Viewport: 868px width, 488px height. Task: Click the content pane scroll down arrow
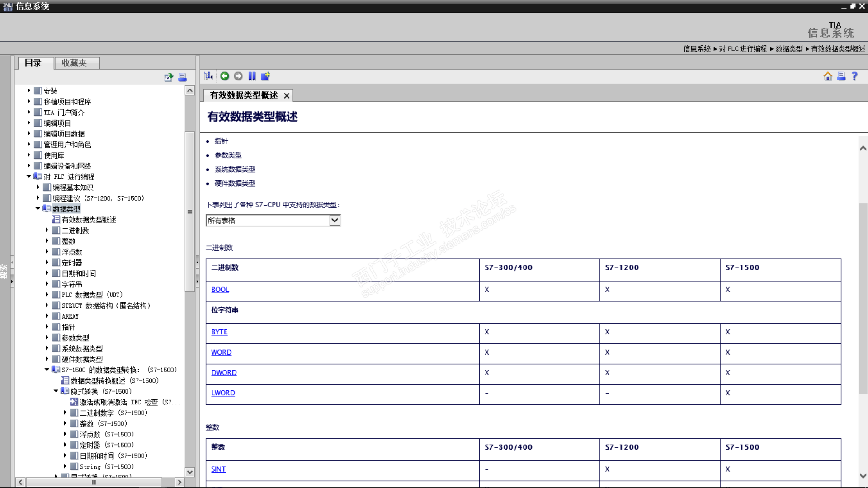[x=863, y=476]
